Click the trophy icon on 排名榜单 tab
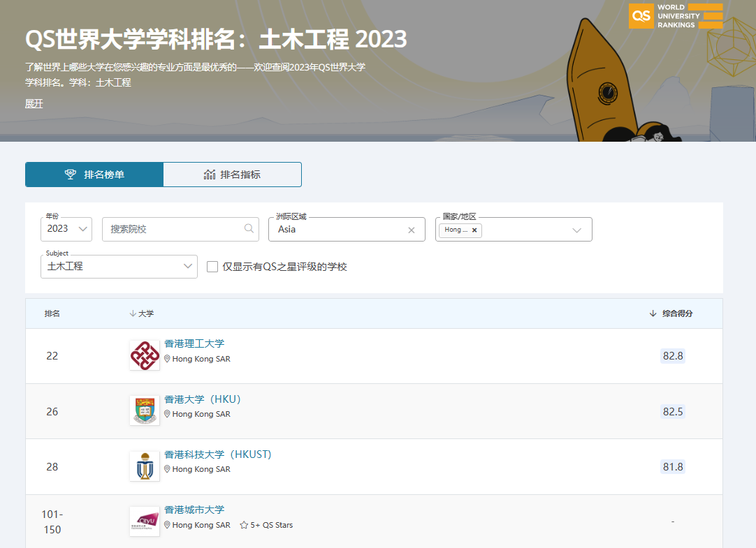 [71, 175]
